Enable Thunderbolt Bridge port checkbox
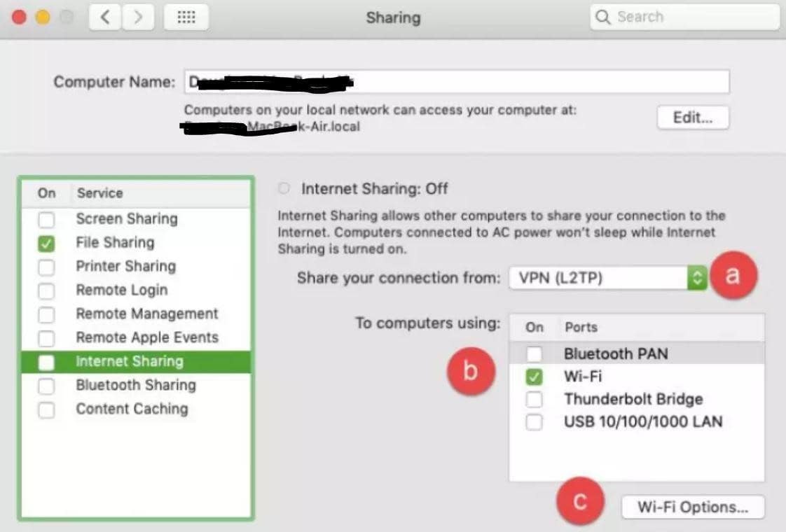This screenshot has width=786, height=532. pyautogui.click(x=534, y=400)
